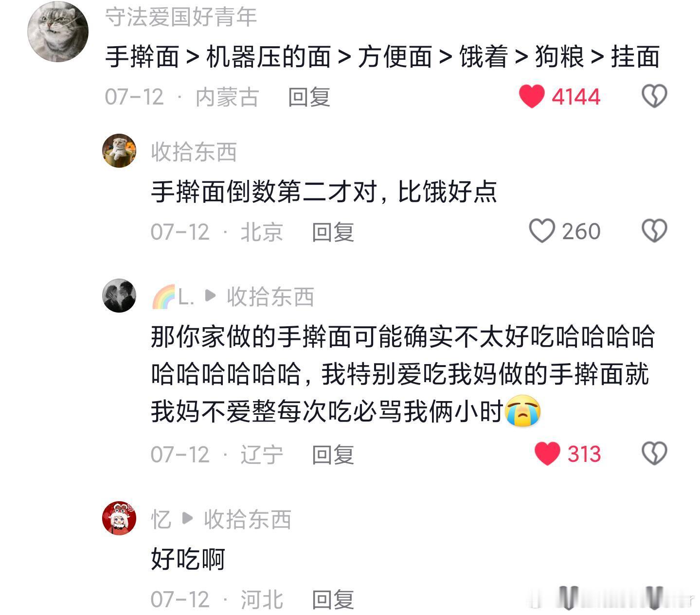Dislike the top comment via broken heart
The height and width of the screenshot is (615, 700).
click(x=654, y=96)
